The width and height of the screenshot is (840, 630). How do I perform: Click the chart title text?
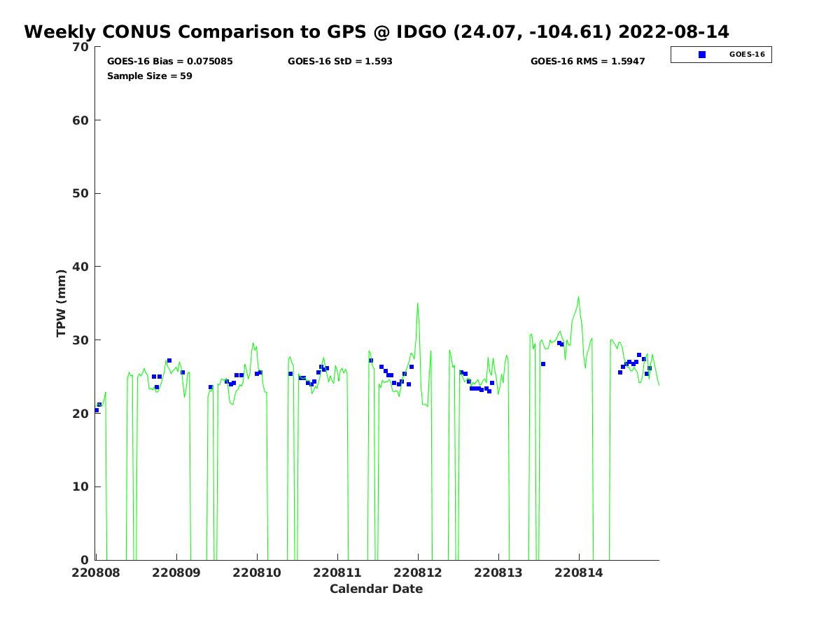coord(376,32)
